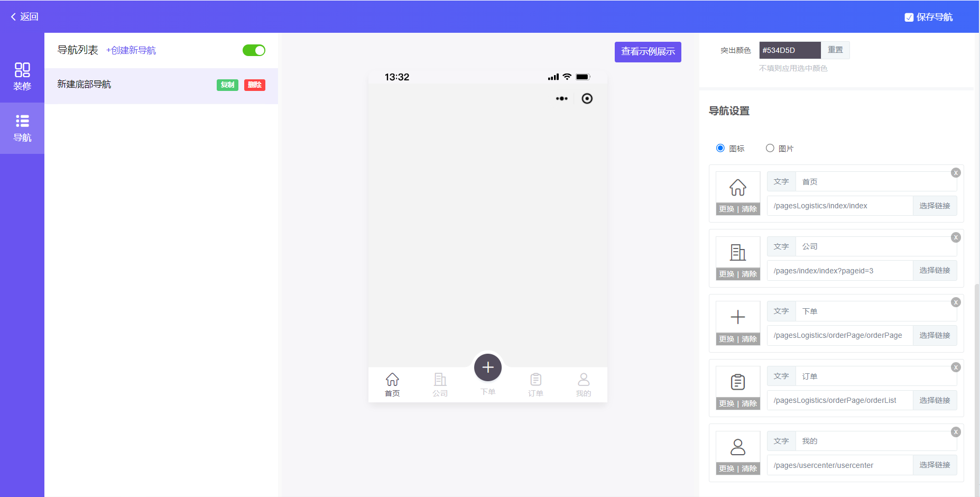Remove the 首页 navigation item with X
The height and width of the screenshot is (497, 980).
955,173
